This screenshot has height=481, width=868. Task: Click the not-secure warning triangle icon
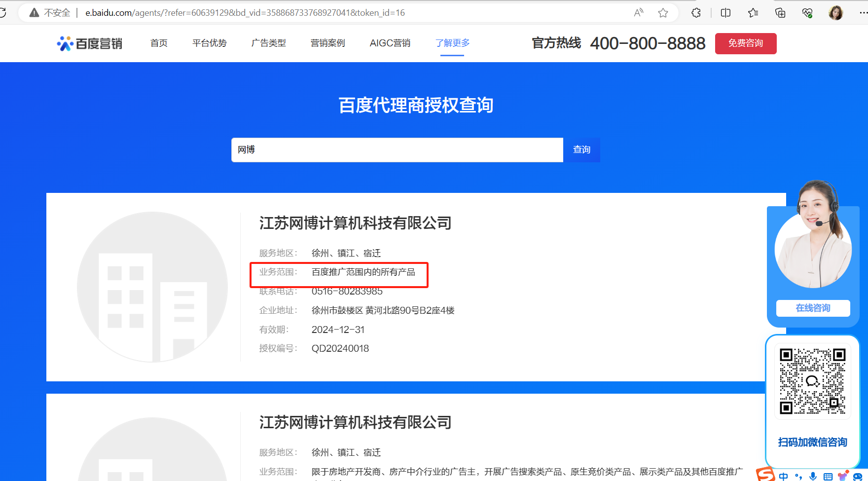34,13
